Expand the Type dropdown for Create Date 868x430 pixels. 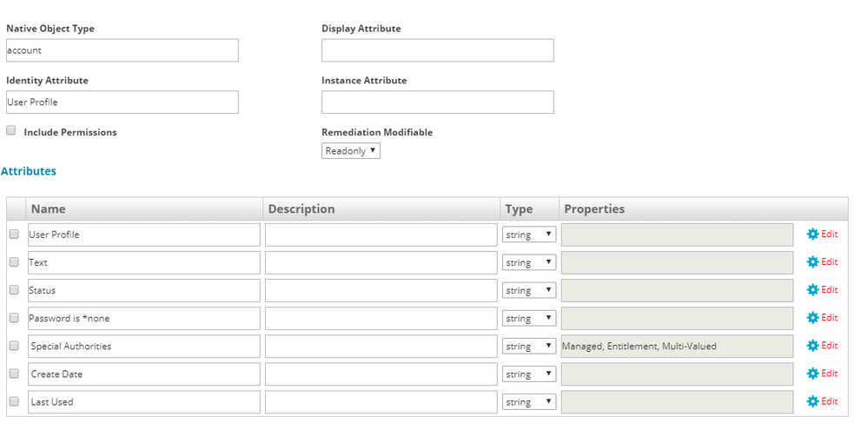[x=529, y=374]
